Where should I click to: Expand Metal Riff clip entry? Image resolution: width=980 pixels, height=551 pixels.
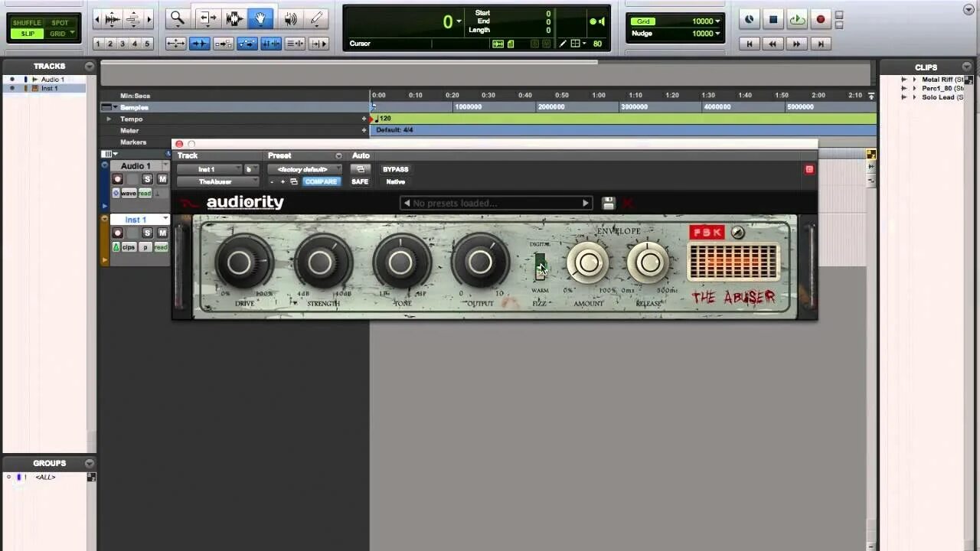914,80
